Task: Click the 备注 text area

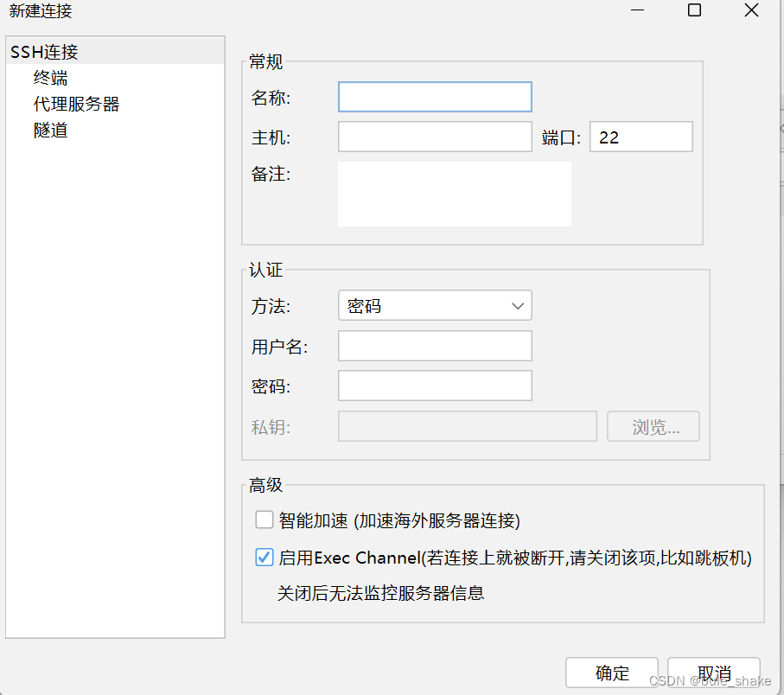Action: pyautogui.click(x=454, y=194)
